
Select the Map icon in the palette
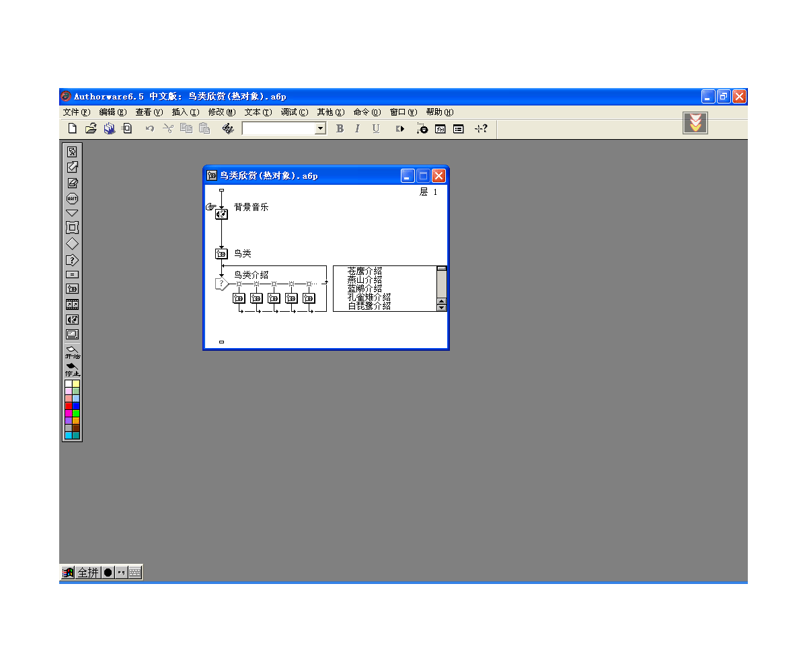(72, 288)
